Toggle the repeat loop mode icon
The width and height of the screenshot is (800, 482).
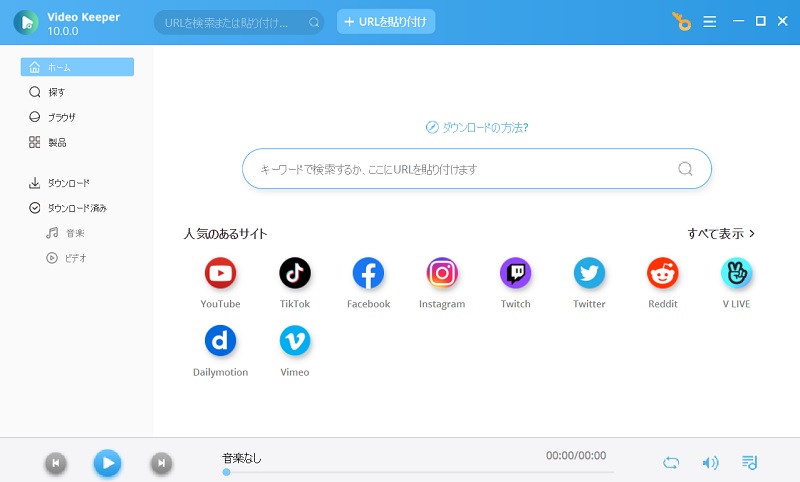(671, 463)
